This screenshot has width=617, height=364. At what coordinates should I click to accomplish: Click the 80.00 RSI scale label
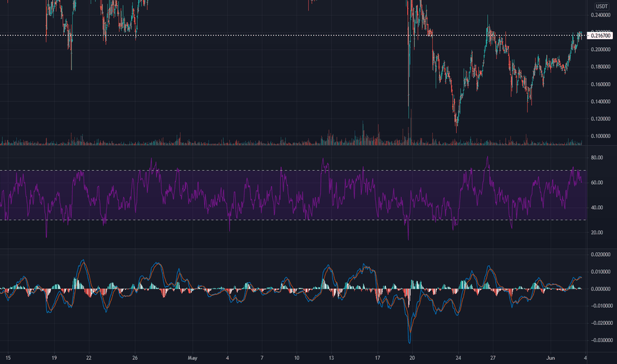pyautogui.click(x=597, y=158)
